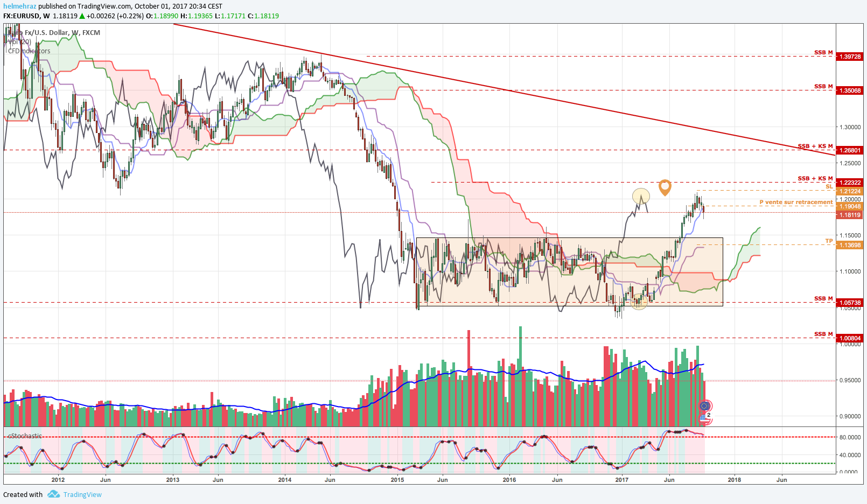The image size is (867, 504).
Task: Click the 2015 label on time axis
Action: pos(397,480)
